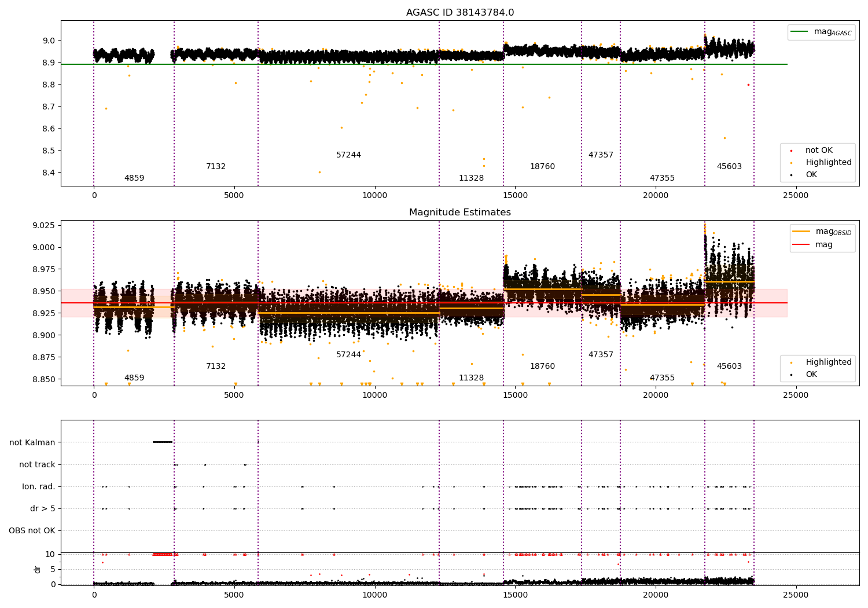
Task: Click the 15000 x-axis tick of middle plot
Action: 515,395
